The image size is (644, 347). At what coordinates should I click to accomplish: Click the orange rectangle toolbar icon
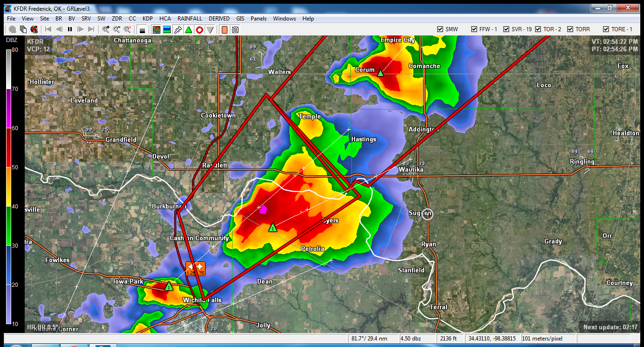225,29
